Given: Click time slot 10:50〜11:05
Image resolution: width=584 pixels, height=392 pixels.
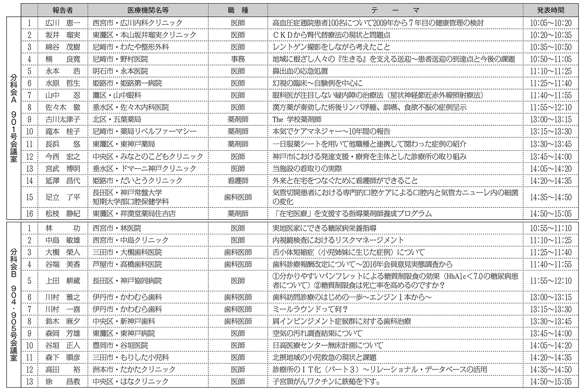Looking at the screenshot, I should [x=551, y=59].
